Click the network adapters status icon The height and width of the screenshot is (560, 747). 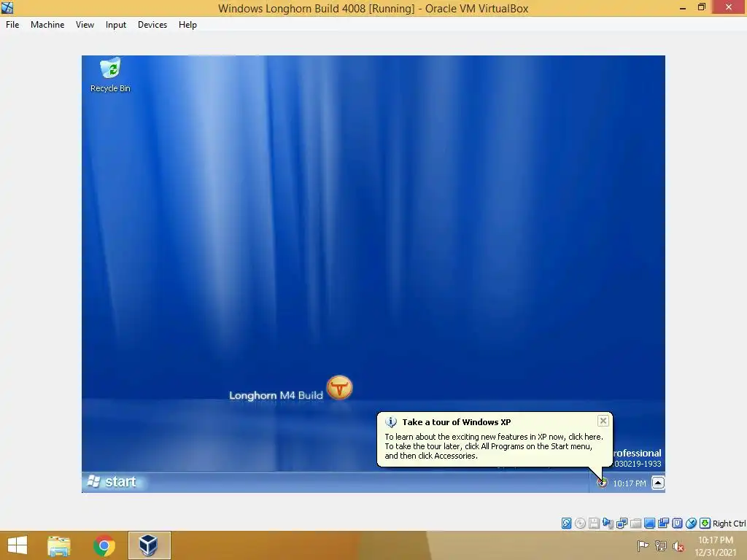point(622,524)
